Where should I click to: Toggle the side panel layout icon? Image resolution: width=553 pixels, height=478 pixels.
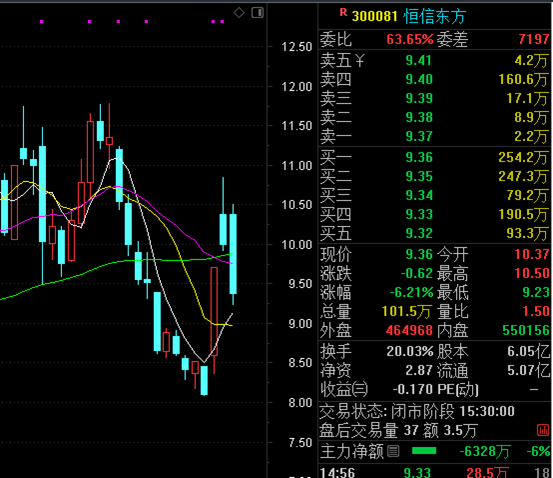(x=257, y=13)
